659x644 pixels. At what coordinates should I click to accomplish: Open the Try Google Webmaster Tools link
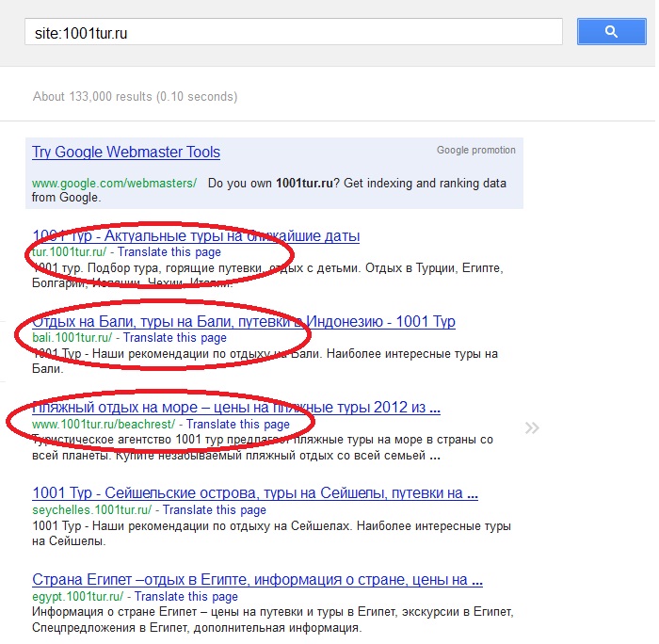tap(126, 153)
